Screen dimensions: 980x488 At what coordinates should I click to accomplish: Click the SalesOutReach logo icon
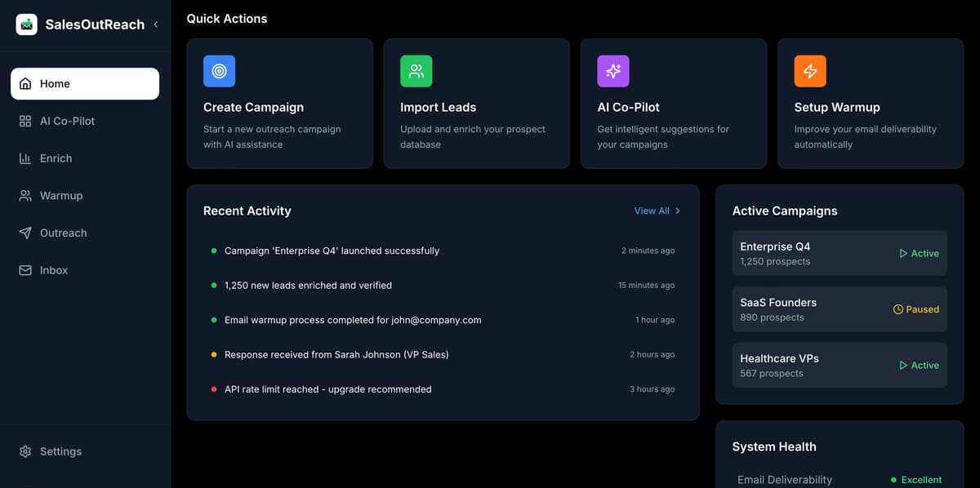point(27,24)
